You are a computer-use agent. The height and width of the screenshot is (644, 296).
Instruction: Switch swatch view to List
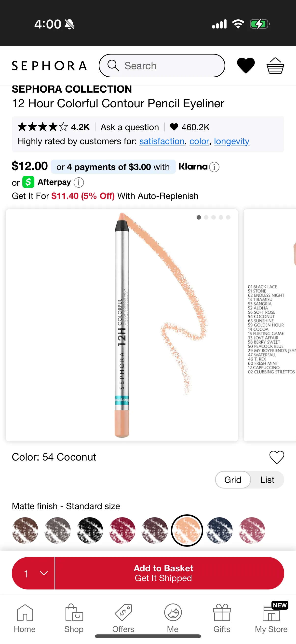[267, 479]
